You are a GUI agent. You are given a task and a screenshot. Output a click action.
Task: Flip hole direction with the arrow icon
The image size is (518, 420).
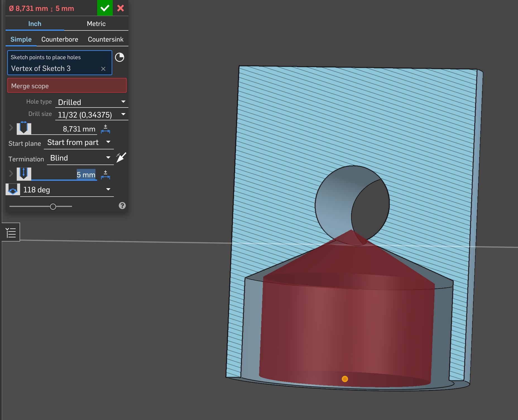(121, 157)
